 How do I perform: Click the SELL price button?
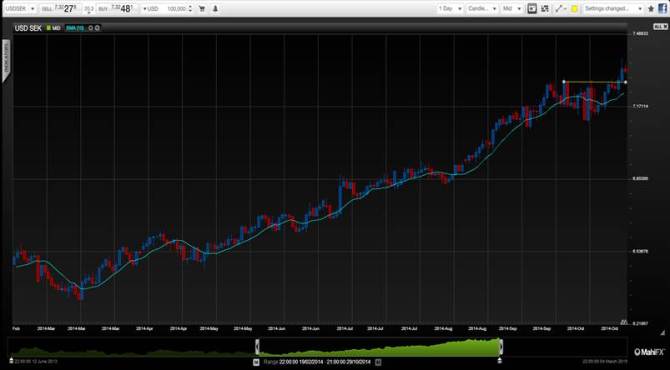tap(59, 9)
